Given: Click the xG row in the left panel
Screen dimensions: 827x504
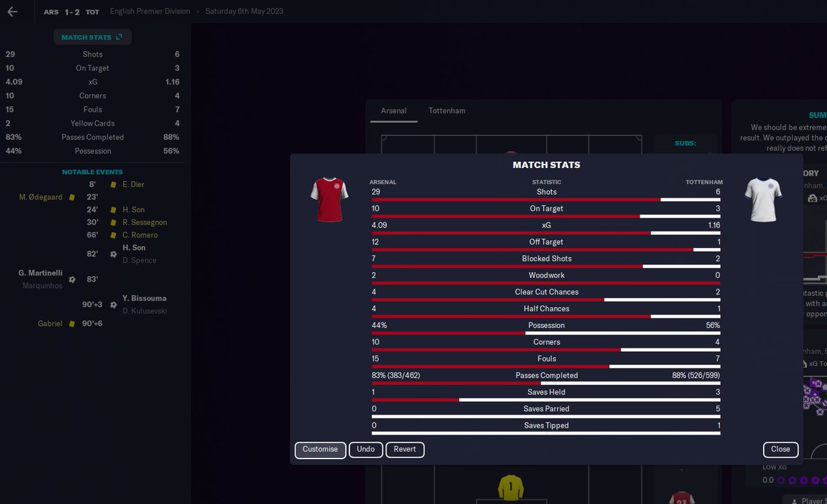Looking at the screenshot, I should (92, 82).
